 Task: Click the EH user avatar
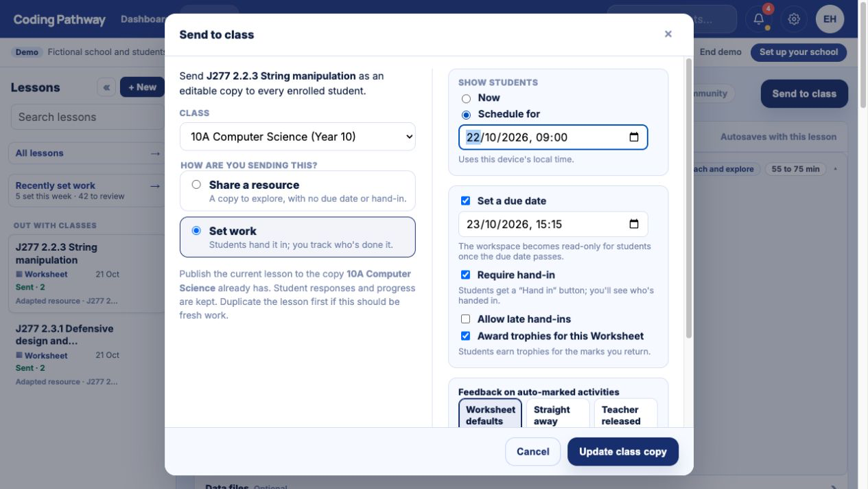830,19
